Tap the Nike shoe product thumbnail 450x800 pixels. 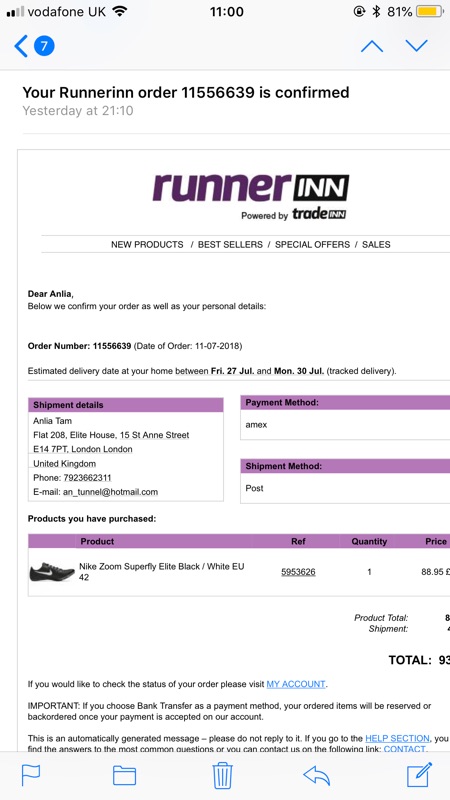pyautogui.click(x=52, y=572)
